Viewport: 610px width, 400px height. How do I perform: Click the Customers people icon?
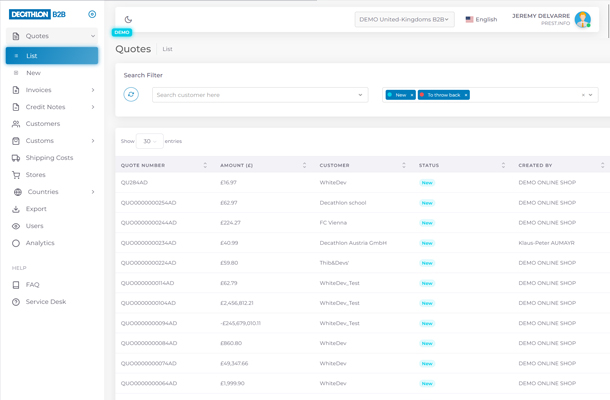[x=16, y=124]
